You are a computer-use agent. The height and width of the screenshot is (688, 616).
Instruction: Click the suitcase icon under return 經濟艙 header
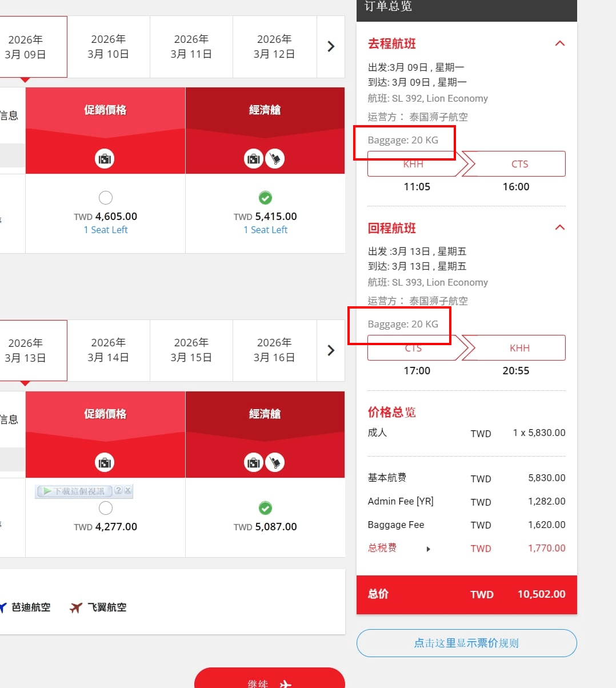[254, 462]
